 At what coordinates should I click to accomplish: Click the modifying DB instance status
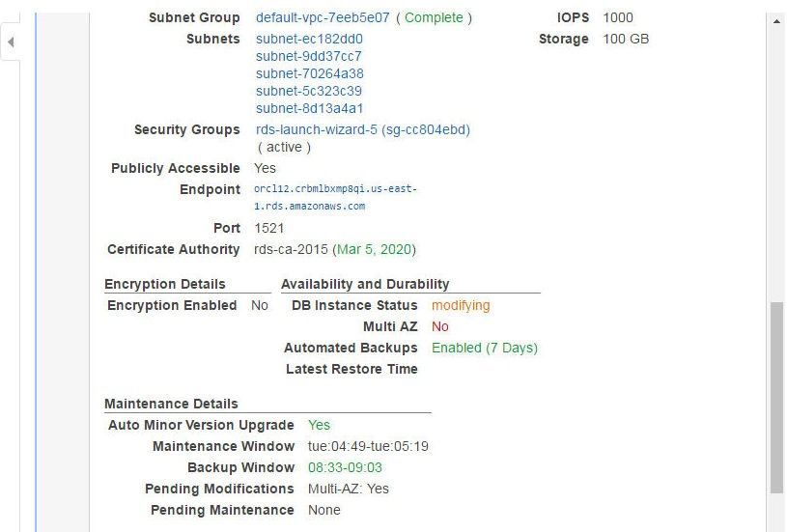[x=461, y=306]
